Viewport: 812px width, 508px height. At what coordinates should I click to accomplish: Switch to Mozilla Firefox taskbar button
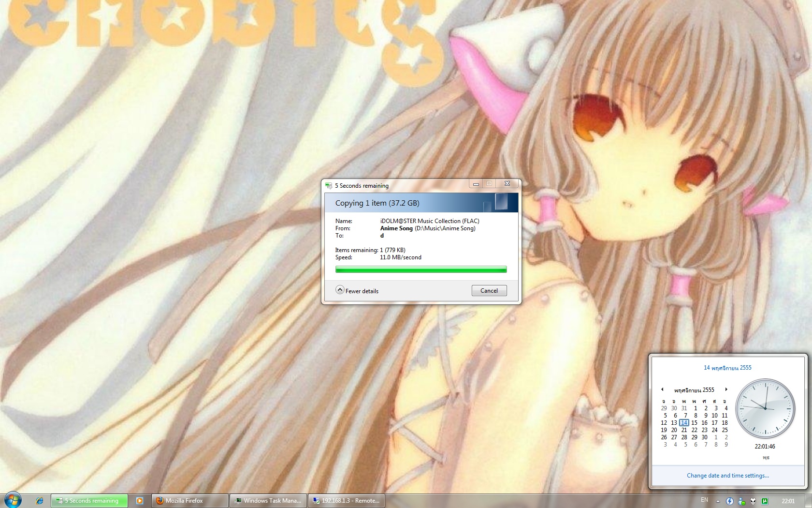(189, 501)
